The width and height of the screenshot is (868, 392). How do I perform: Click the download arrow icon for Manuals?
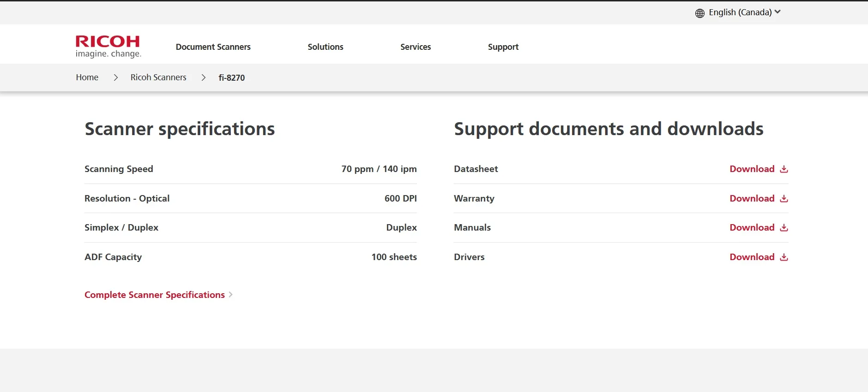coord(784,228)
